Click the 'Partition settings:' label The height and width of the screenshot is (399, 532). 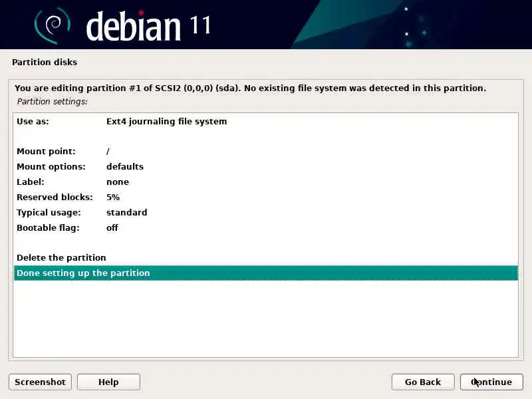click(53, 102)
